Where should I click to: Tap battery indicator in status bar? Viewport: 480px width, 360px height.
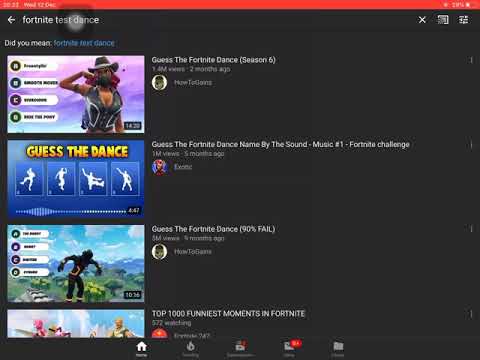(x=468, y=5)
